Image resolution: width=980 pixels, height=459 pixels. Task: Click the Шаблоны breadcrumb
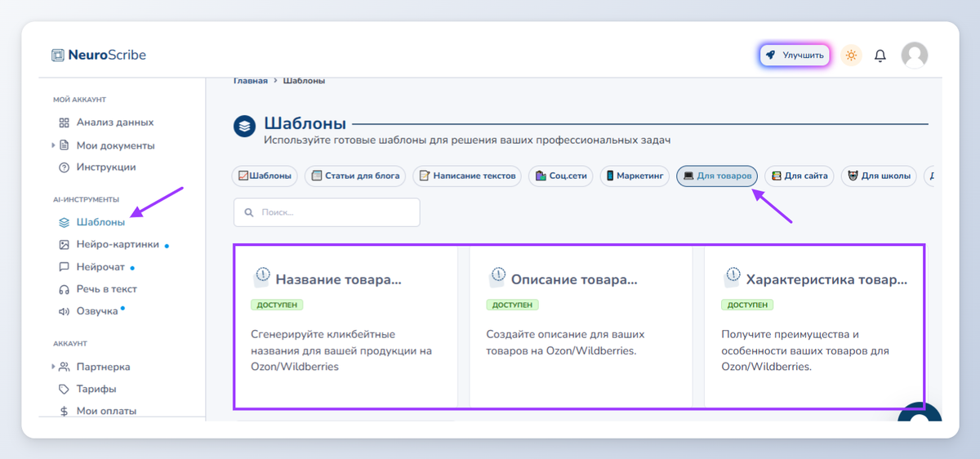click(x=304, y=81)
